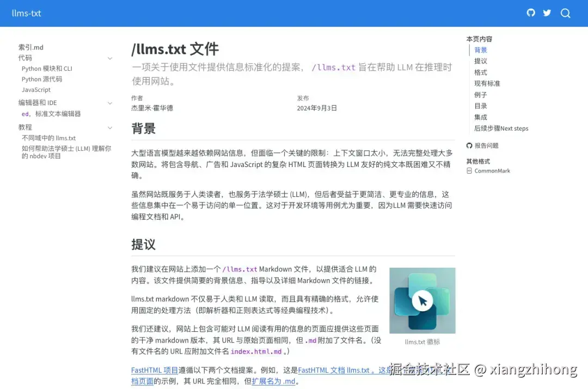Click the 代码 sidebar section label
588x389 pixels.
point(25,58)
